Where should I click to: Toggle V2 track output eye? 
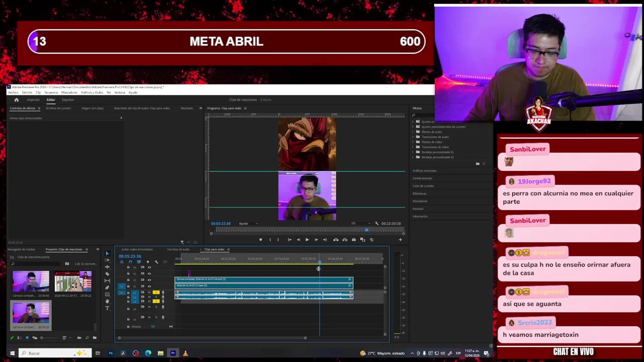point(149,280)
